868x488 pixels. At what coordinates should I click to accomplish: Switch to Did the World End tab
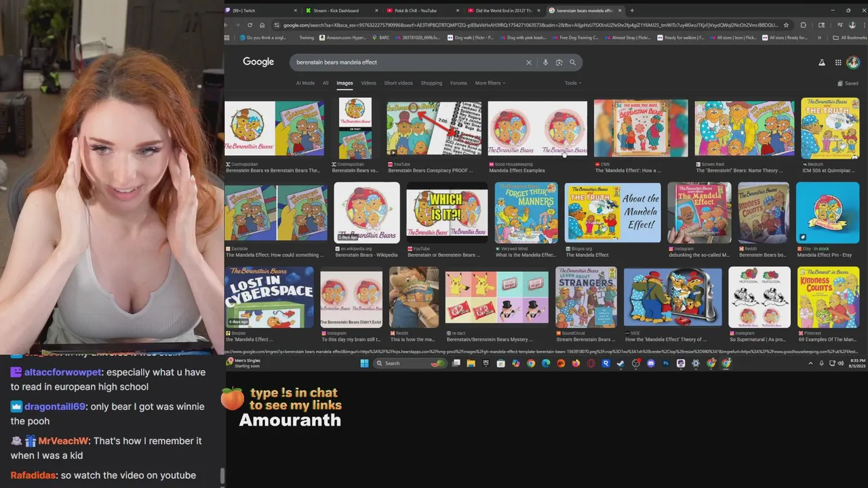point(504,10)
